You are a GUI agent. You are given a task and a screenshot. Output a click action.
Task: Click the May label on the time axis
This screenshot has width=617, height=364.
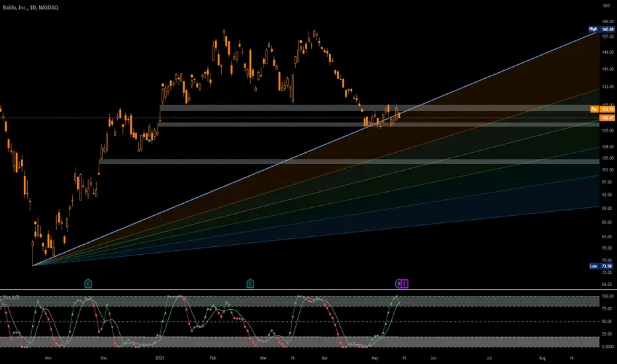pyautogui.click(x=375, y=358)
